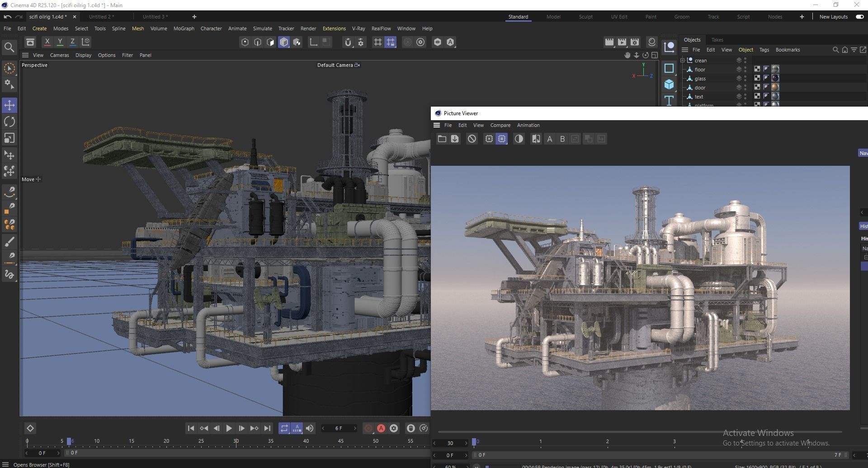Viewport: 868px width, 468px height.
Task: Open MoGraph menu
Action: (184, 28)
